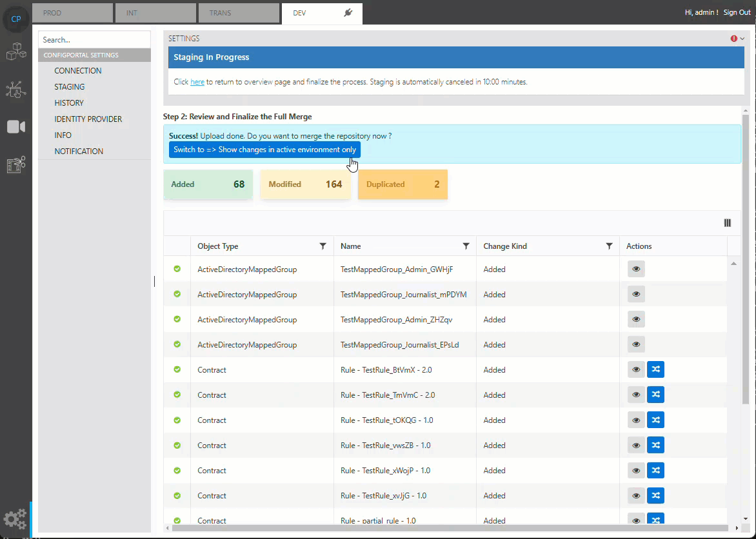
Task: Click shuffle icon for Rule - TestRule_tOKQG
Action: click(x=655, y=420)
